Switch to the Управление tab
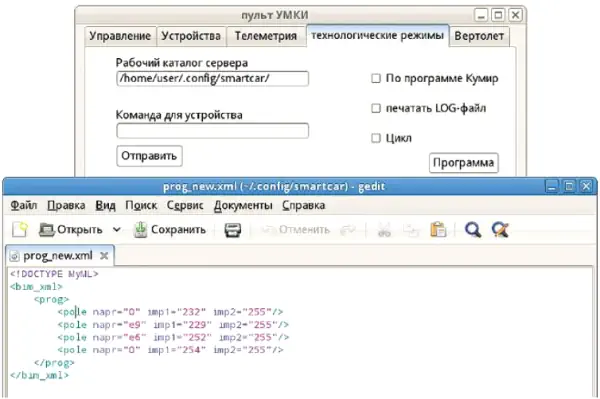Viewport: 600px width, 399px height. coord(120,36)
